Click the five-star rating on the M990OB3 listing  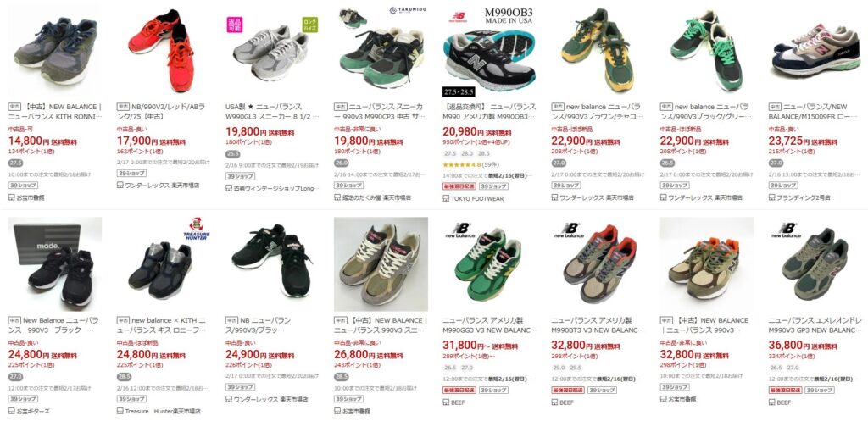coord(455,165)
